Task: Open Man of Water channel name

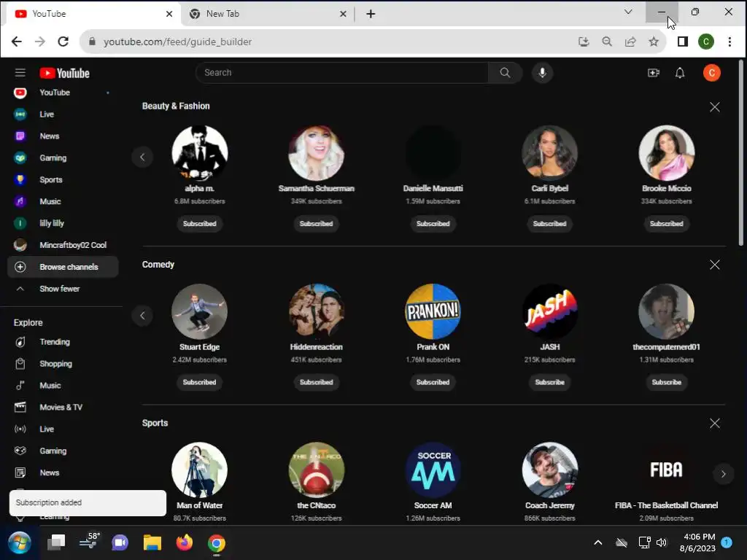Action: coord(200,506)
